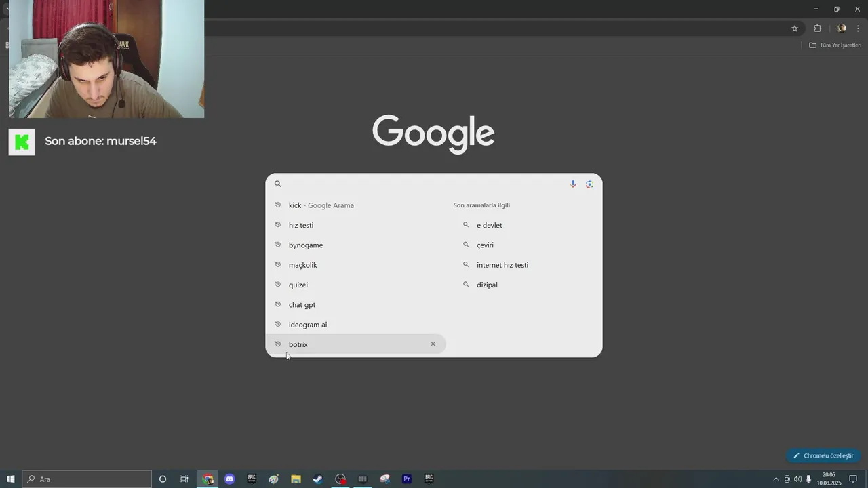This screenshot has width=868, height=488.
Task: Bookmark this page with the star icon
Action: tap(795, 28)
